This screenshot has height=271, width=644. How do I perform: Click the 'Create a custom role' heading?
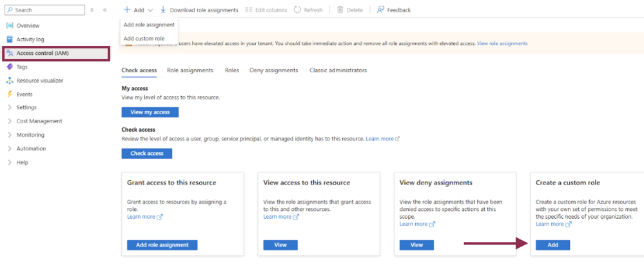point(568,183)
